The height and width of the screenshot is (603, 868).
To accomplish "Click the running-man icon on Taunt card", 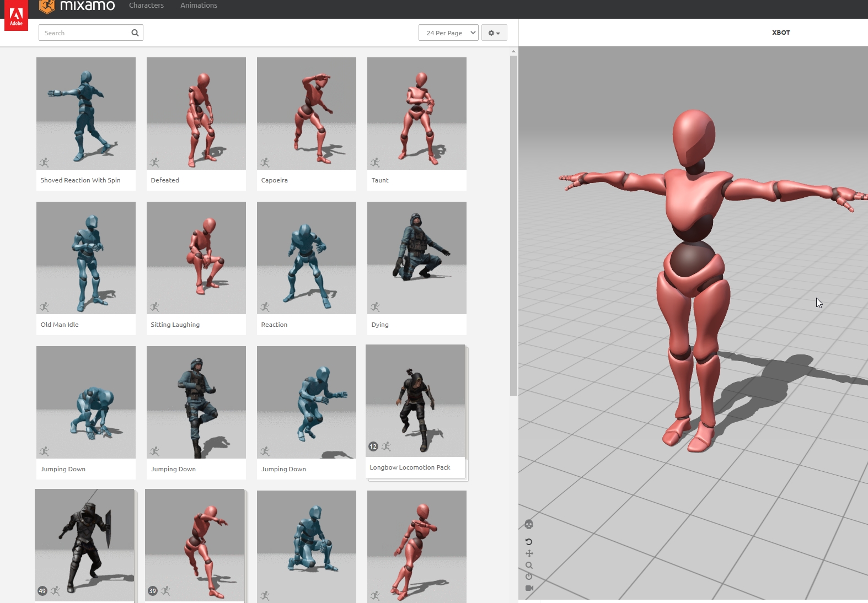I will [376, 162].
